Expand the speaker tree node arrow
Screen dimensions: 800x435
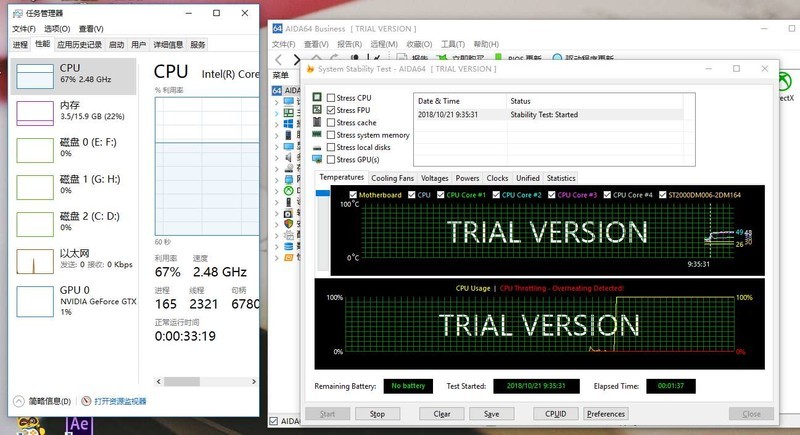277,158
